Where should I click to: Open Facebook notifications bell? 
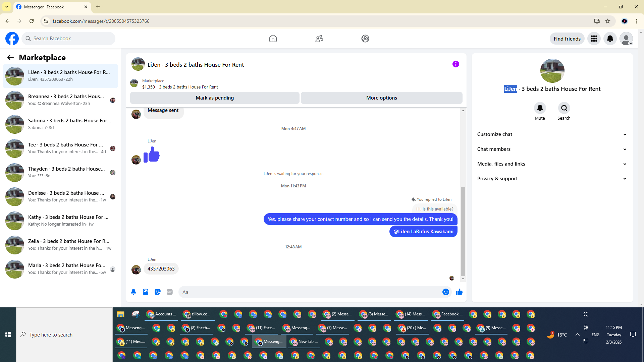610,39
